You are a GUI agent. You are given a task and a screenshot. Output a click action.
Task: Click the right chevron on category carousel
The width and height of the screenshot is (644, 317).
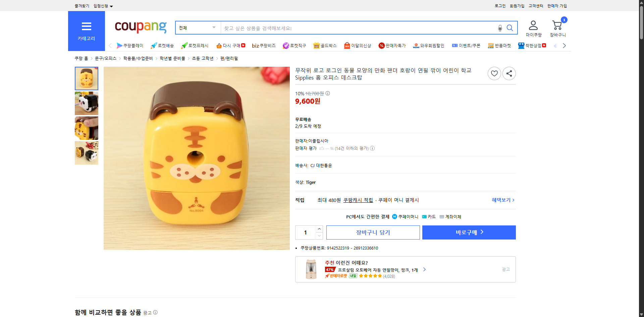[x=564, y=46]
